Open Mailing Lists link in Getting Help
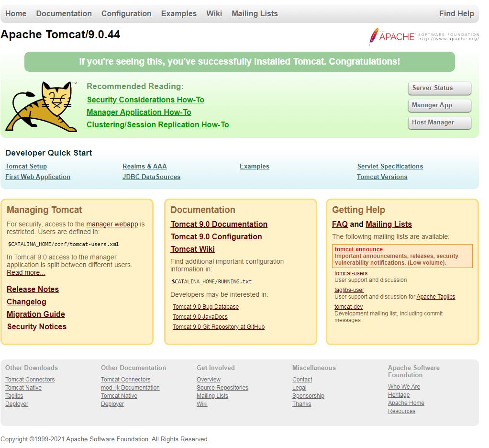The height and width of the screenshot is (448, 489). [x=389, y=224]
